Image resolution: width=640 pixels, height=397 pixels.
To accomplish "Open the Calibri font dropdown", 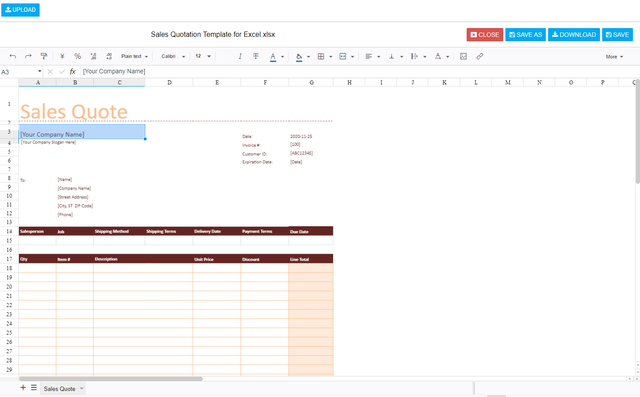I will pos(173,56).
